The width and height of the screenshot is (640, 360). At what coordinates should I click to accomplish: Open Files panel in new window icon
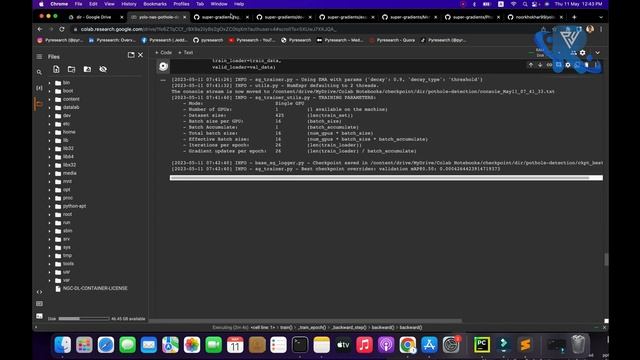(131, 55)
